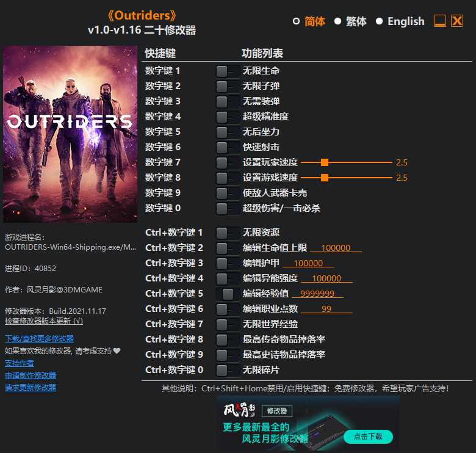Enable 超级伤害/一击必杀 toggle
The width and height of the screenshot is (476, 453).
(228, 209)
